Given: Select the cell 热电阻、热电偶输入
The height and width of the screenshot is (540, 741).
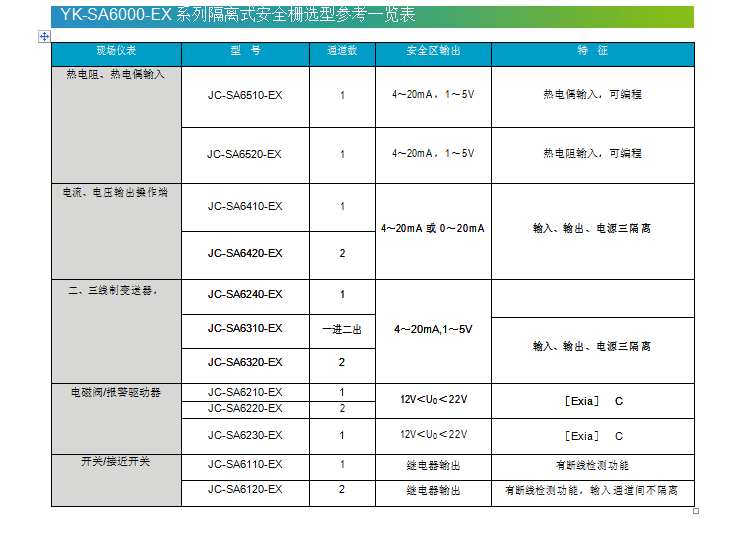Looking at the screenshot, I should 116,125.
